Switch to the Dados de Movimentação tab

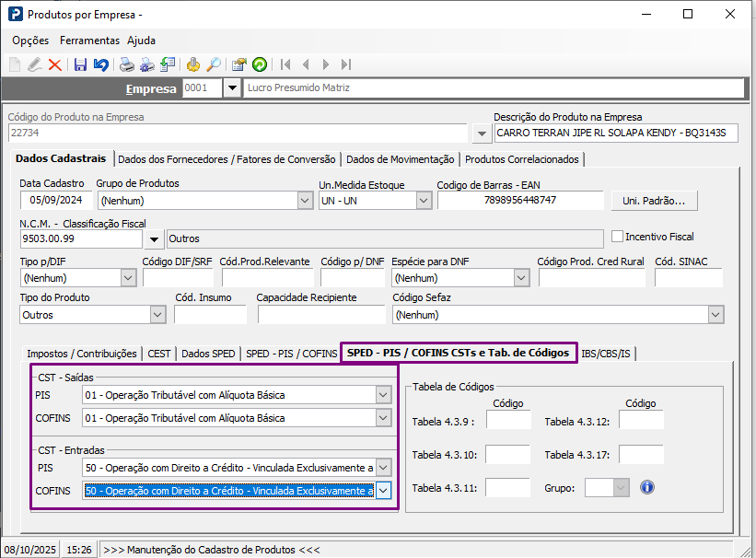pos(400,159)
